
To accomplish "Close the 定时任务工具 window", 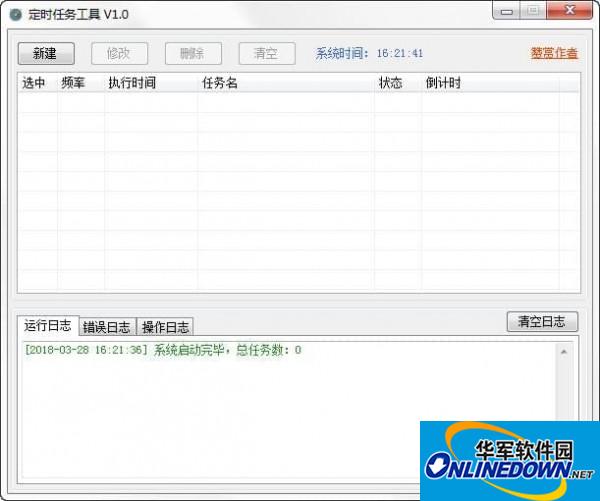I will point(570,11).
